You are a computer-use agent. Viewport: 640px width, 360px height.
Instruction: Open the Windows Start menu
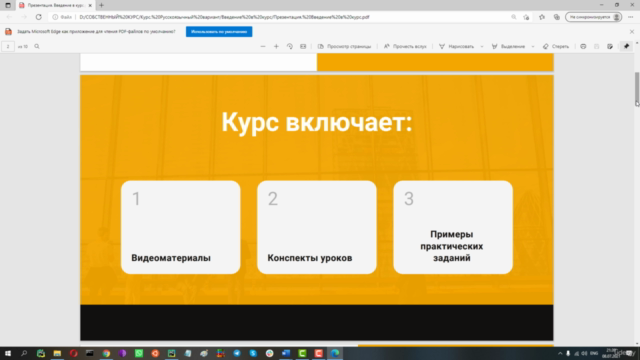coord(8,353)
